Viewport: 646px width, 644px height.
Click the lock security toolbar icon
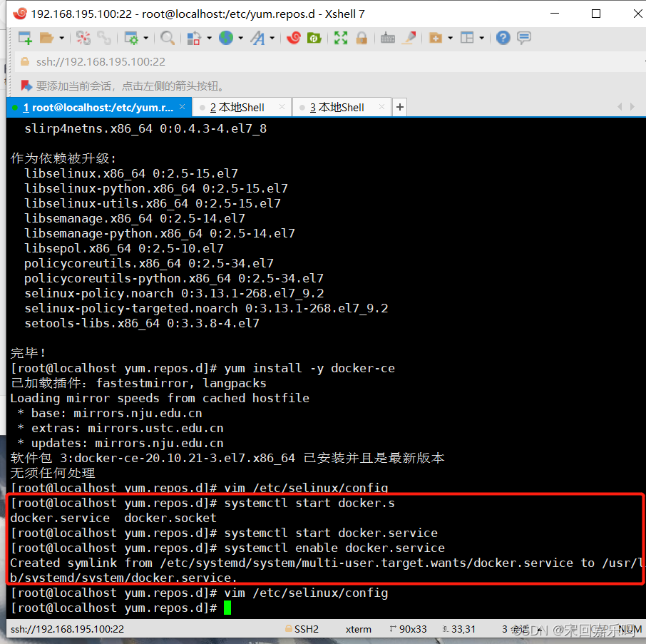point(361,37)
